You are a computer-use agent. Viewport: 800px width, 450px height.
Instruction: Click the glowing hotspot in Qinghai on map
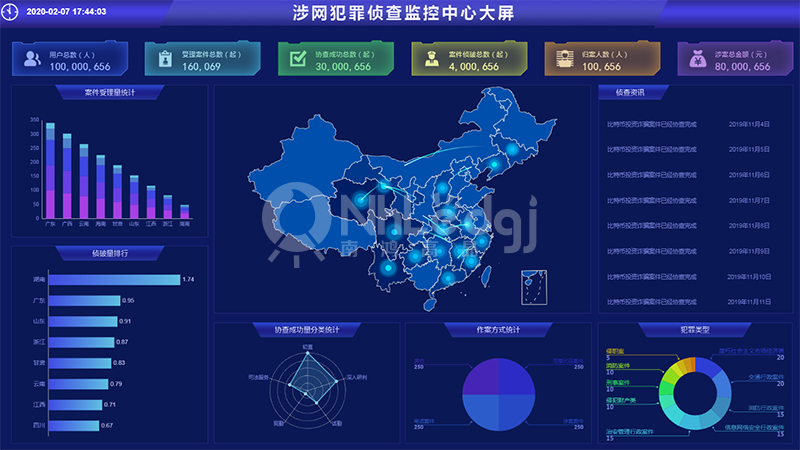point(361,199)
